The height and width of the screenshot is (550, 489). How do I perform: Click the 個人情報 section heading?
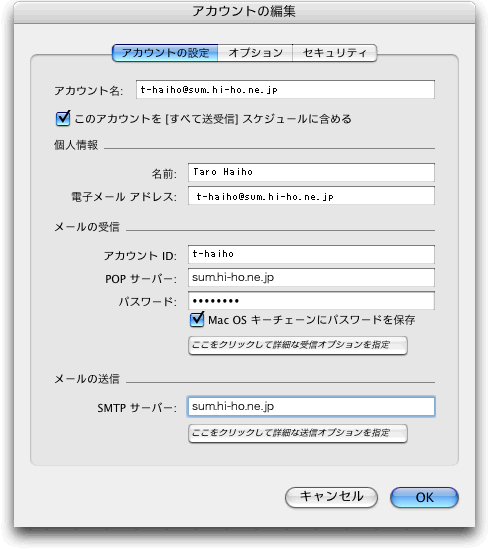(76, 145)
